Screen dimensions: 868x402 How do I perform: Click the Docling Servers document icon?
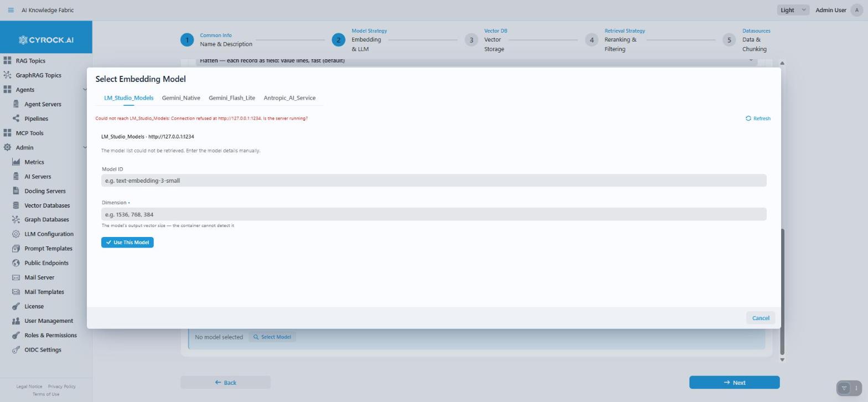point(16,191)
